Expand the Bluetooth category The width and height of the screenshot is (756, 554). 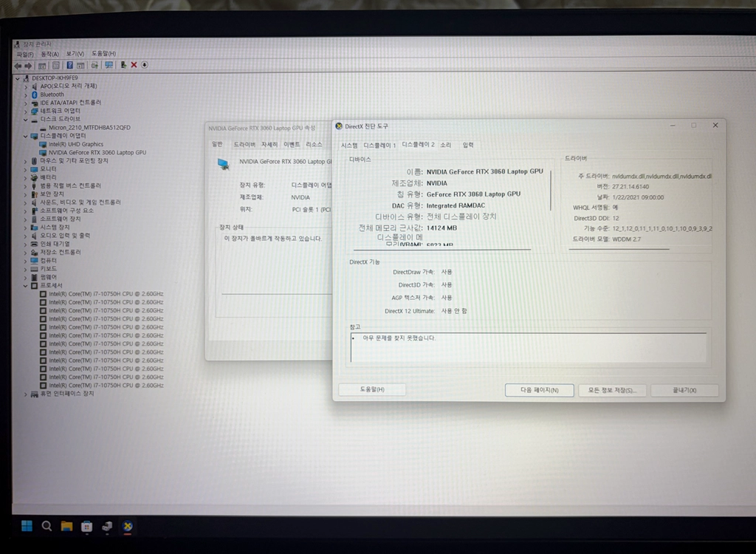point(26,95)
